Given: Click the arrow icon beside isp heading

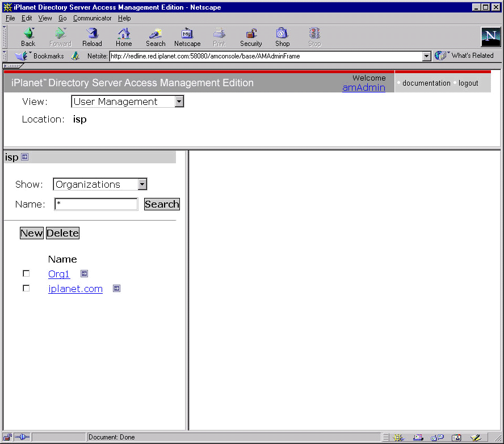Looking at the screenshot, I should point(25,157).
